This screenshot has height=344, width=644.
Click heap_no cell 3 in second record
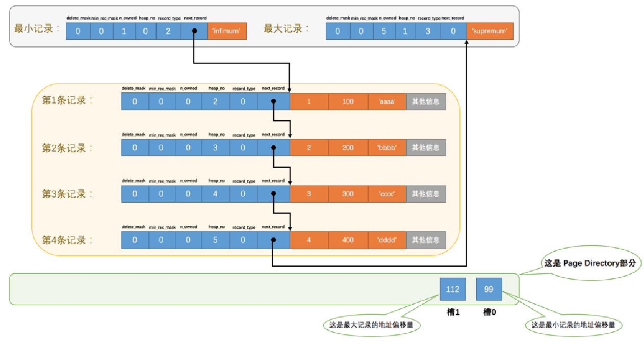[215, 147]
